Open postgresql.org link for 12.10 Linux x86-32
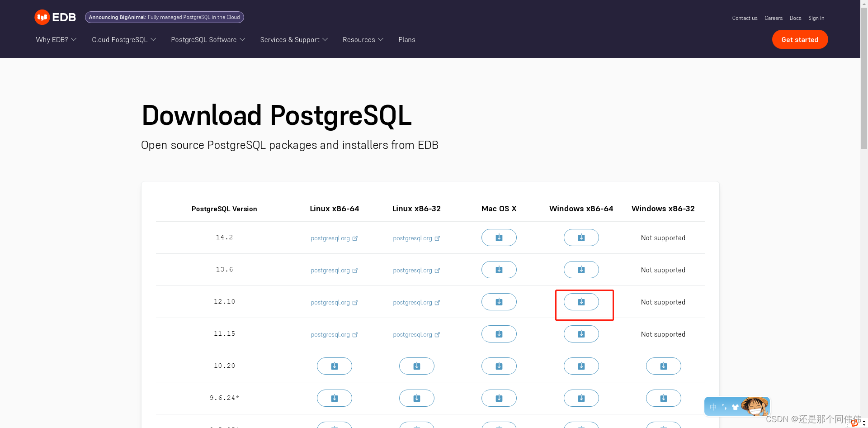The image size is (868, 428). coord(416,302)
